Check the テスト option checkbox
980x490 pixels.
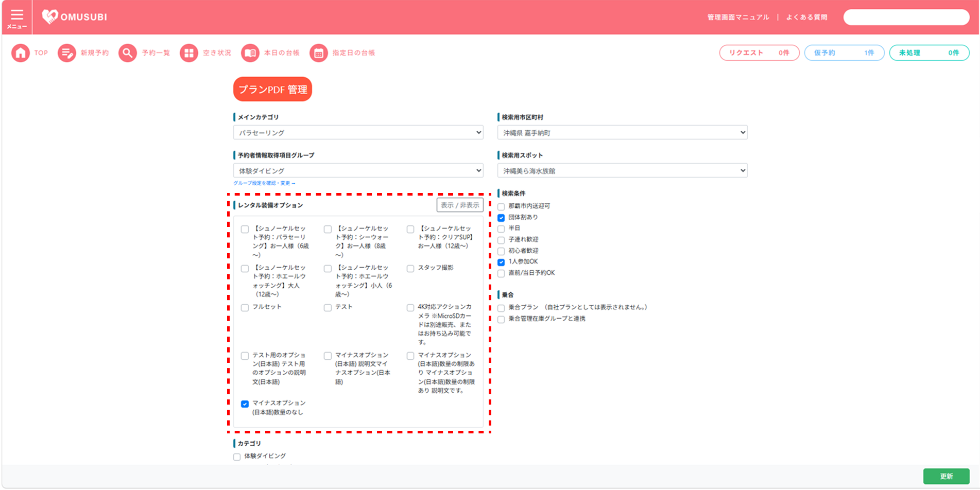(x=328, y=308)
